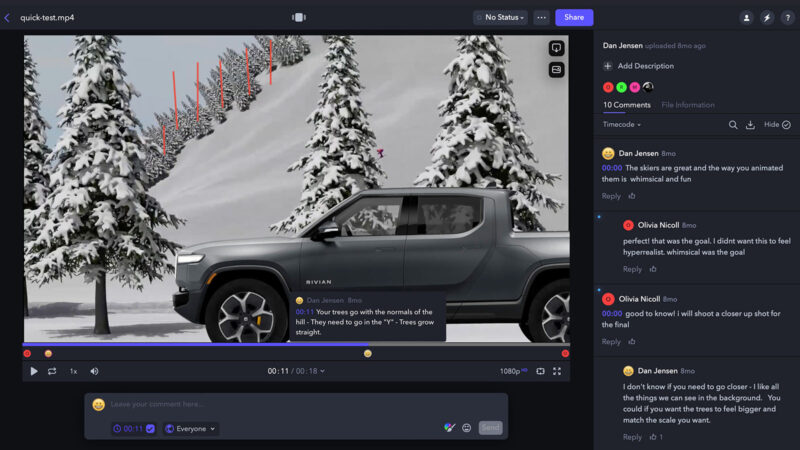Like Dan Jensen's skiers comment

(632, 196)
